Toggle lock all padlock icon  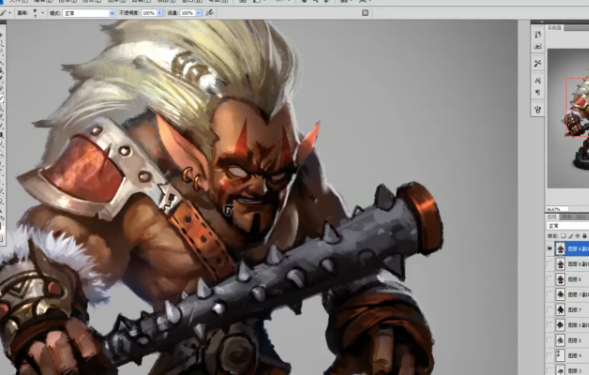(x=584, y=236)
